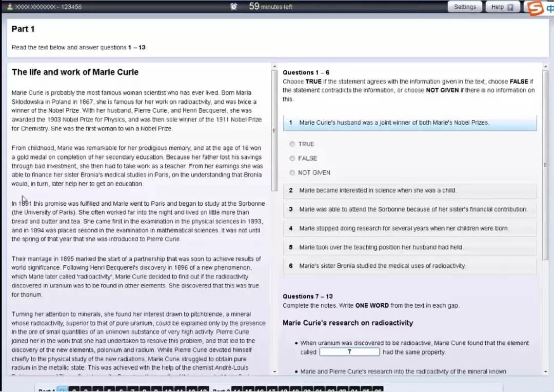Click the alarm clock timer icon
554x392 pixels.
click(x=234, y=7)
